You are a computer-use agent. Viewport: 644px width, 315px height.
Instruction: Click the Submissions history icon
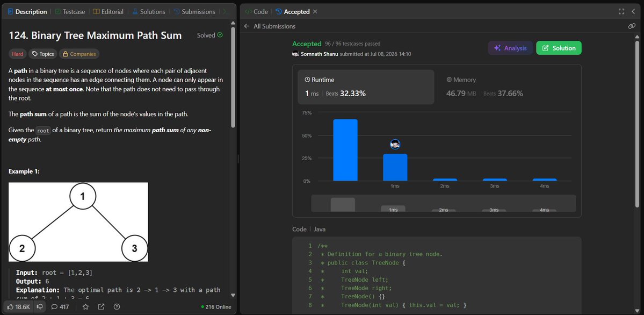click(177, 11)
